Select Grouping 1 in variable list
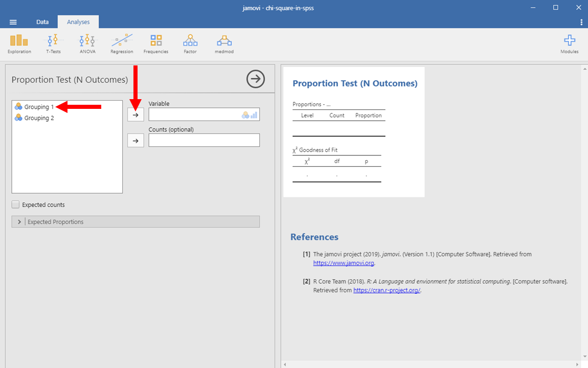The width and height of the screenshot is (588, 368). pyautogui.click(x=39, y=107)
